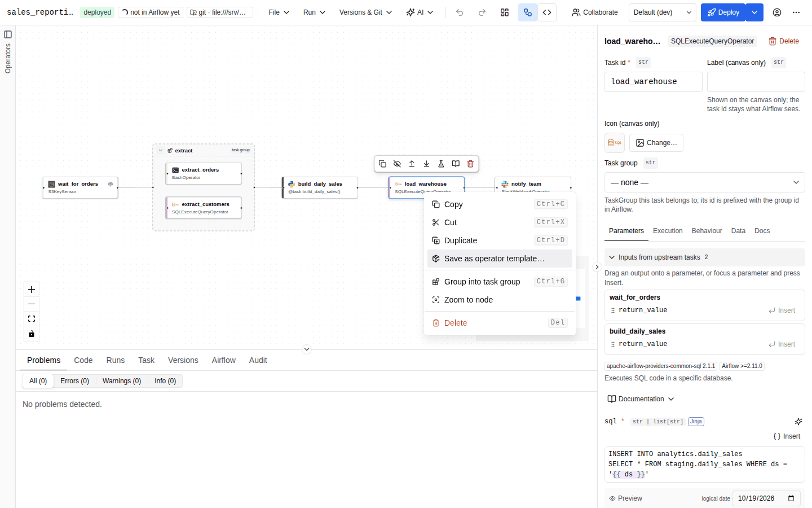Open the Code tab in bottom panel

click(83, 360)
